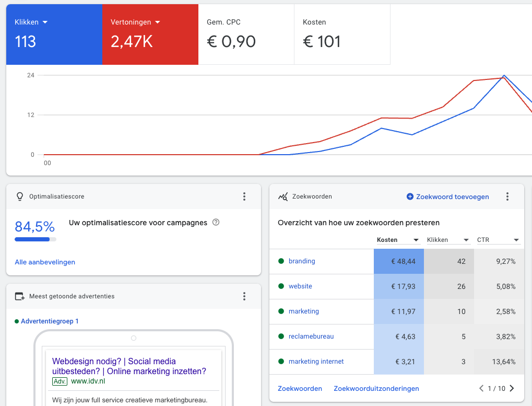Image resolution: width=532 pixels, height=406 pixels.
Task: Open the Zoekwoorden tab at card bottom
Action: (300, 389)
